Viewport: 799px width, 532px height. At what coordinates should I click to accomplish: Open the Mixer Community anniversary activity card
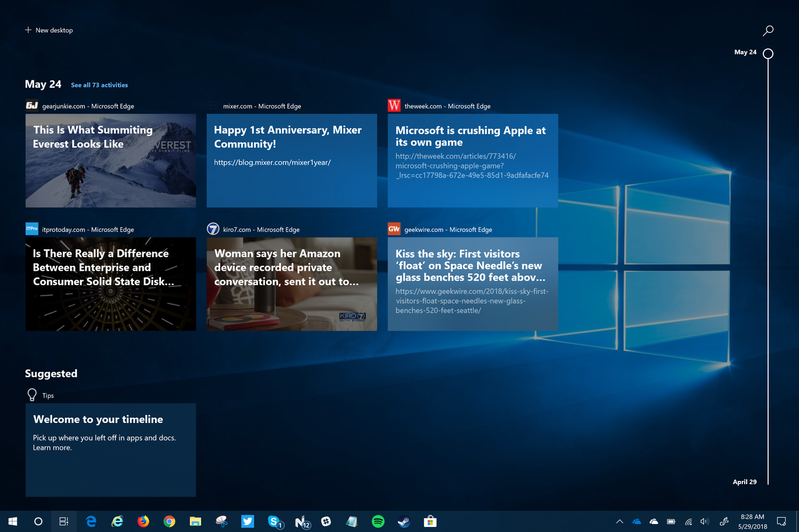[292, 160]
